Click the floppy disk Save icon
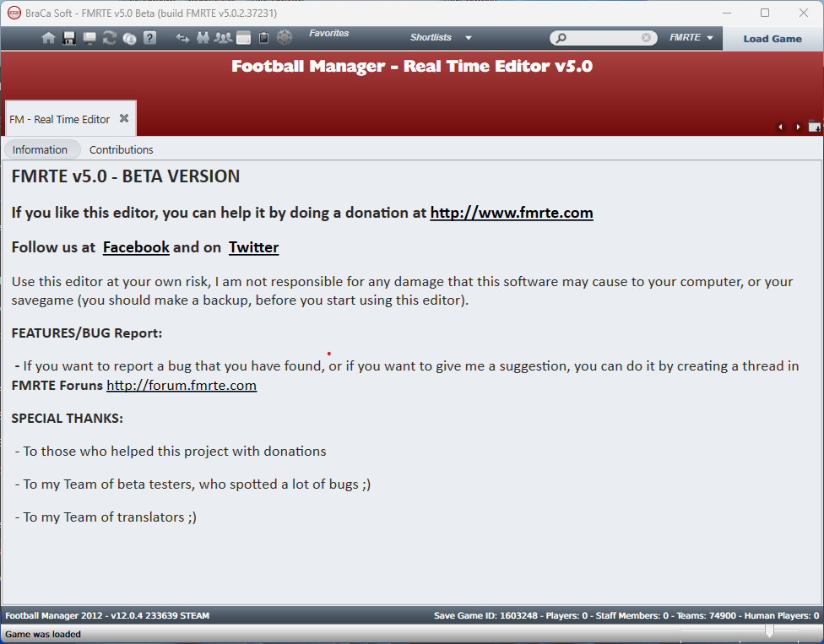 pyautogui.click(x=69, y=38)
